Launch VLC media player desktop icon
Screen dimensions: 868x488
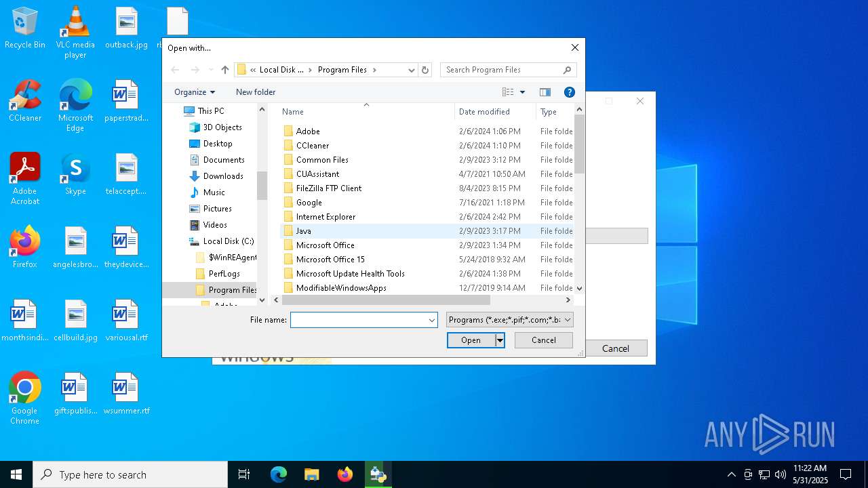75,33
